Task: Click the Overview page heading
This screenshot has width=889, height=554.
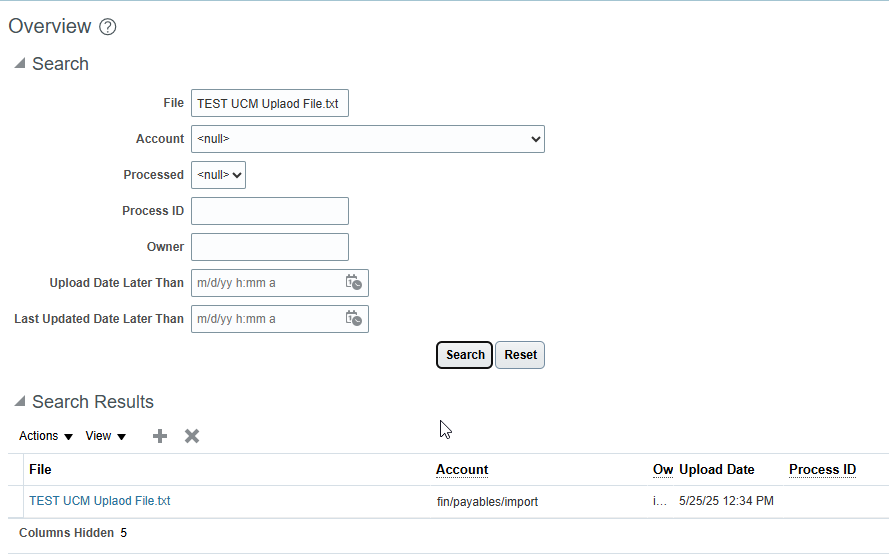Action: (x=50, y=26)
